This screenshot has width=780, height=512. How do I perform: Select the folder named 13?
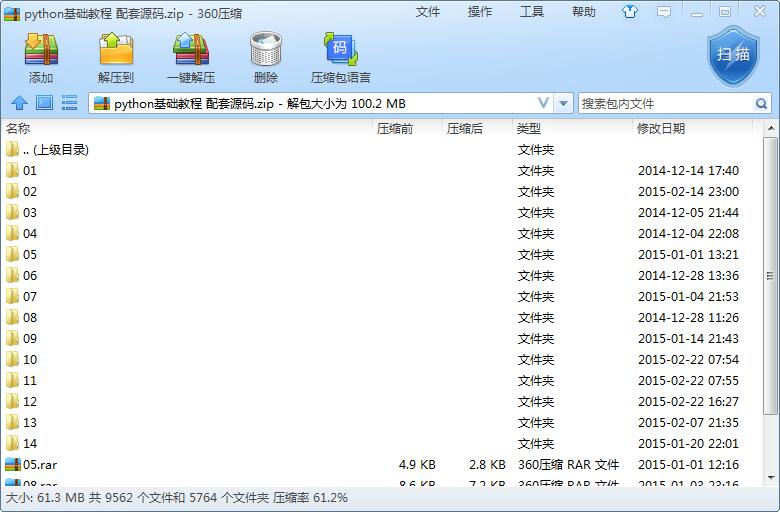click(x=30, y=422)
